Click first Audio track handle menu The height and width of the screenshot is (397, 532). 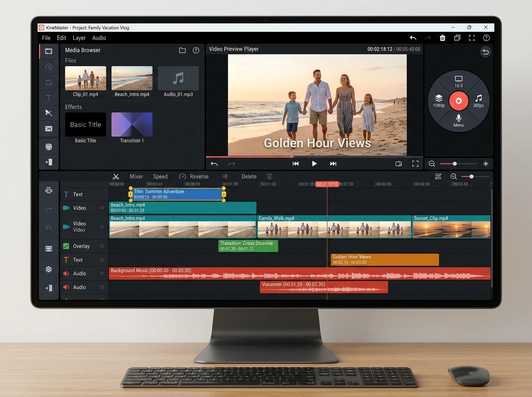coord(102,273)
